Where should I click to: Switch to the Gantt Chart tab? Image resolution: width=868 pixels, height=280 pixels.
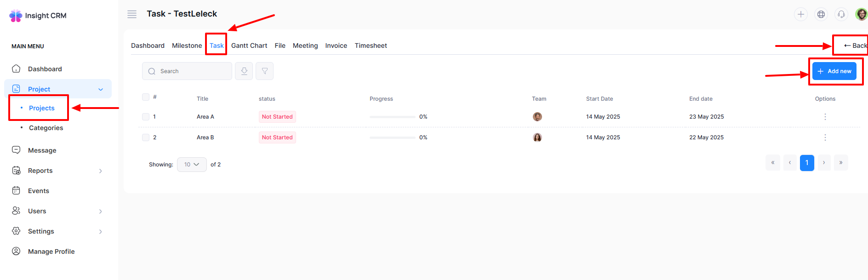click(x=249, y=46)
